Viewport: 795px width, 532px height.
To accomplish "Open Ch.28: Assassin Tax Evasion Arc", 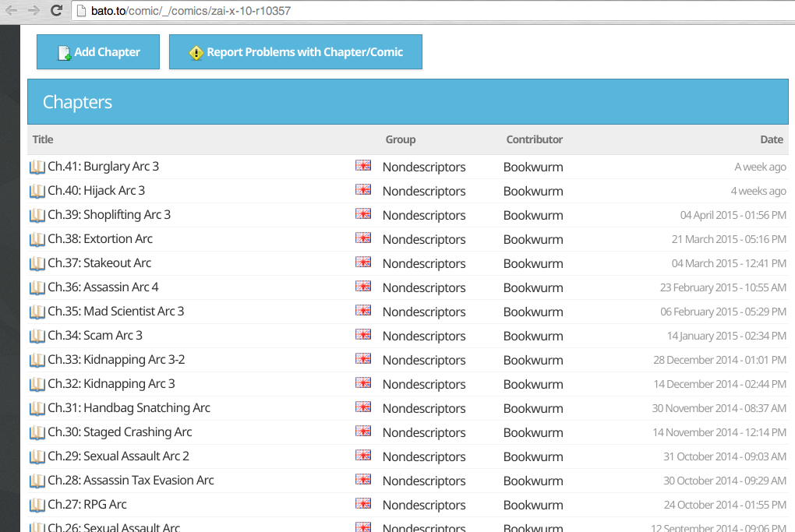I will coord(130,481).
